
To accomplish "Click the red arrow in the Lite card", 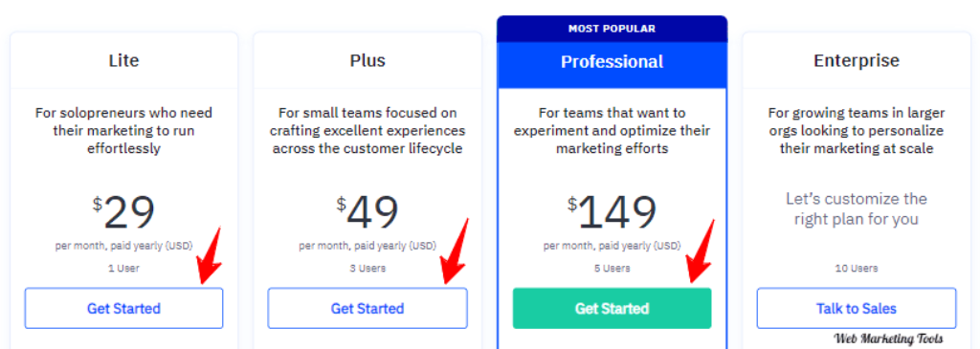I will point(210,257).
